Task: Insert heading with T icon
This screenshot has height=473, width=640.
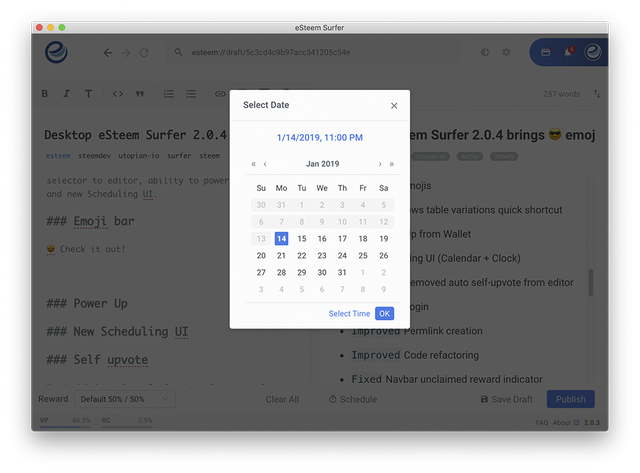Action: (88, 94)
